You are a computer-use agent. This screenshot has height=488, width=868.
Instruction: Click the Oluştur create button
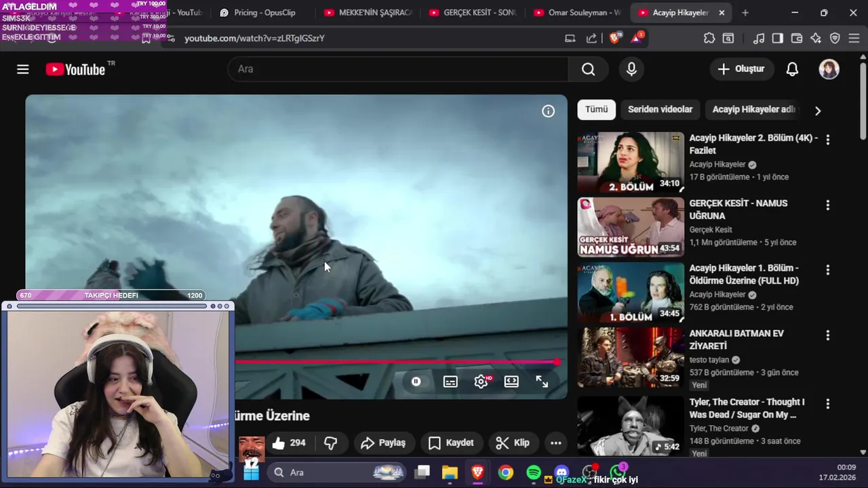741,69
